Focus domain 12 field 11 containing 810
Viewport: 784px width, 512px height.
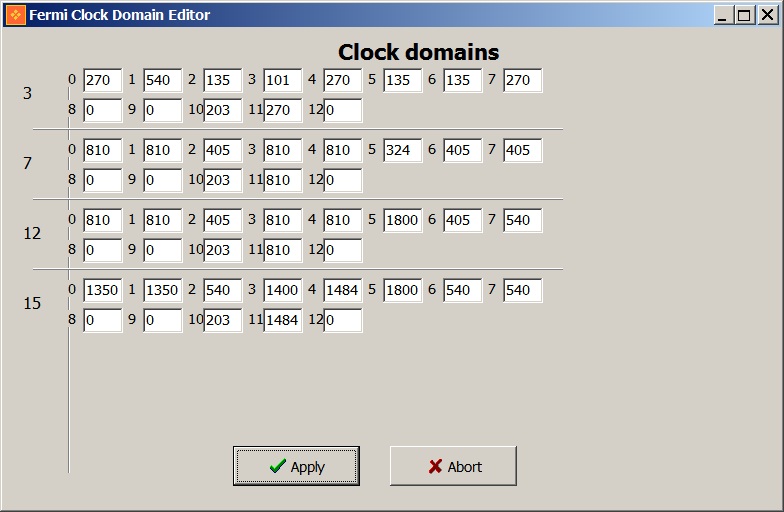(x=283, y=251)
